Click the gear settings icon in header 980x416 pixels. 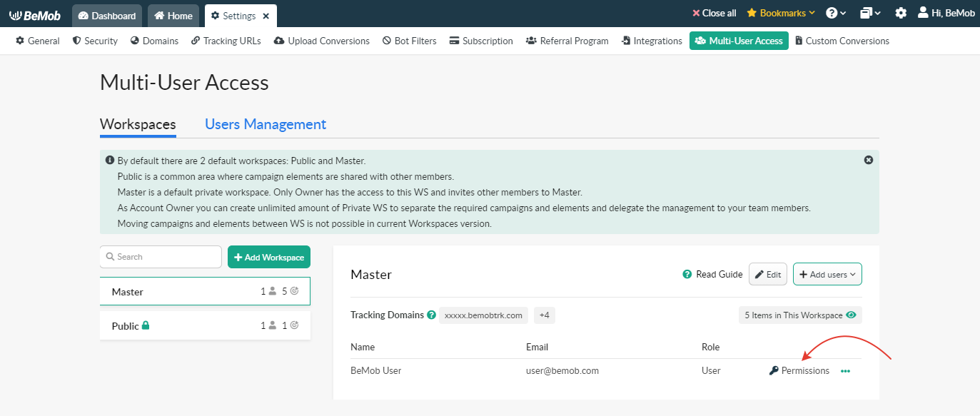point(901,13)
